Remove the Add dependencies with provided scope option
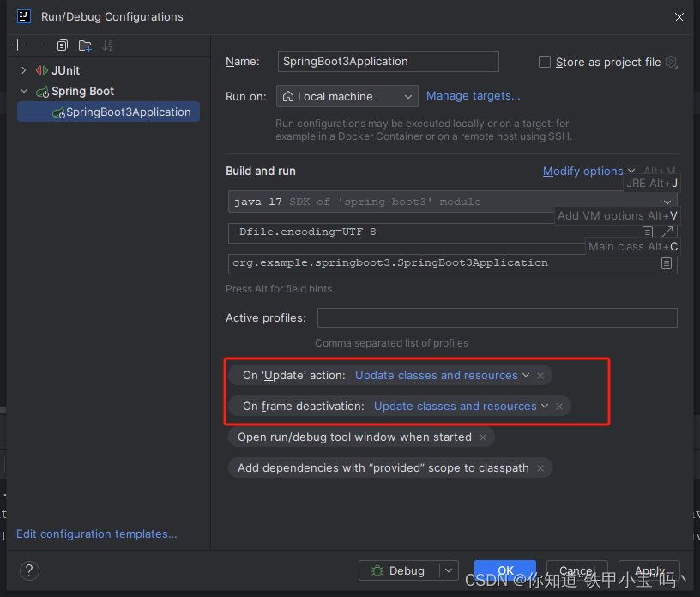700x597 pixels. click(540, 468)
